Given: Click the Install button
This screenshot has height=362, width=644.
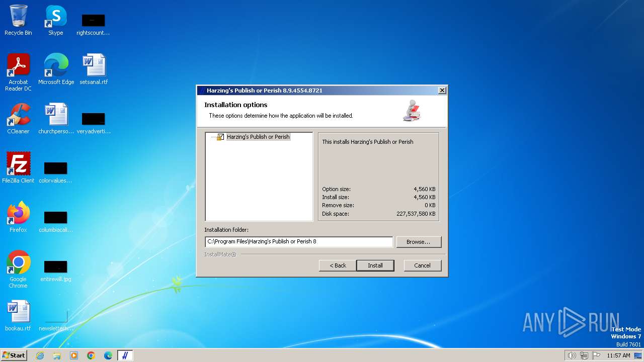Looking at the screenshot, I should point(375,265).
